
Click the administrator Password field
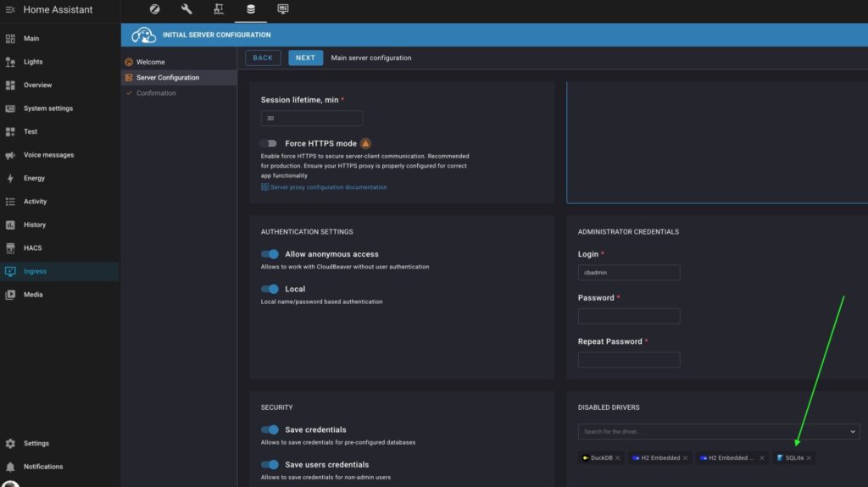(x=629, y=316)
